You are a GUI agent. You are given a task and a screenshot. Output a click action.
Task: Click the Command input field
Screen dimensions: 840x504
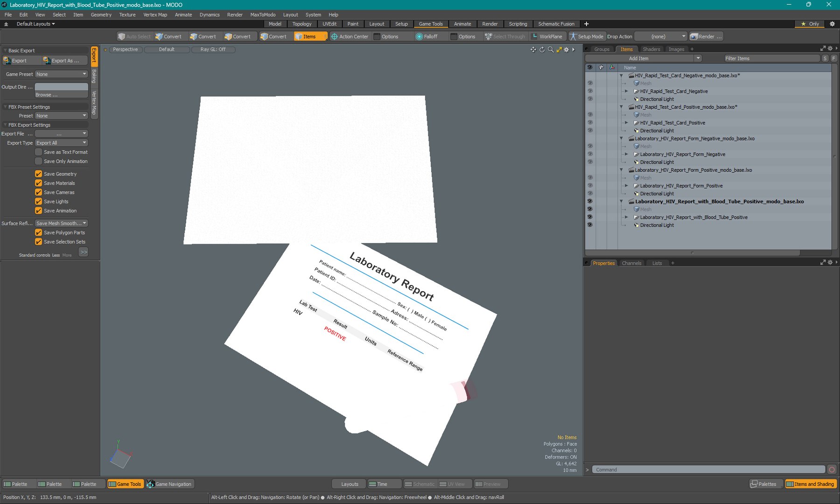709,469
